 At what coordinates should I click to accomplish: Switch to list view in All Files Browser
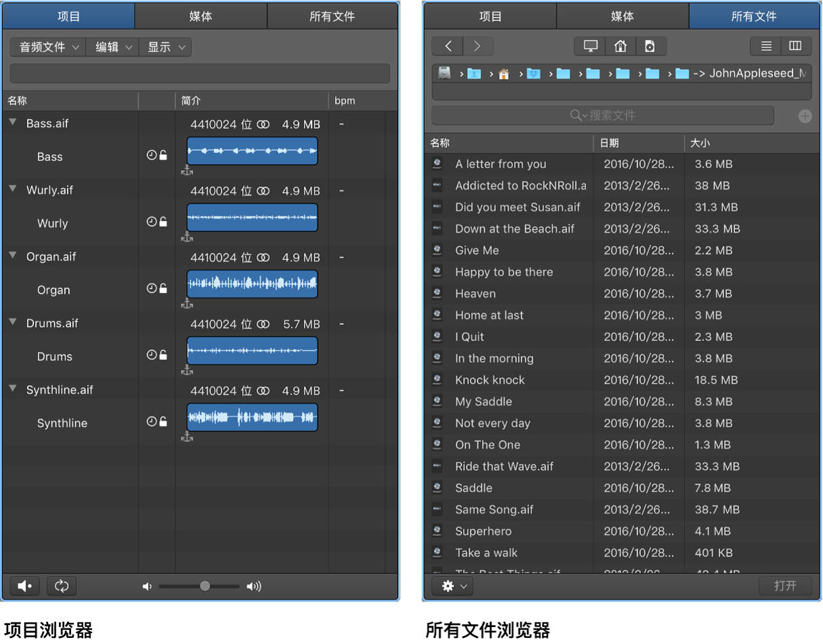tap(765, 46)
